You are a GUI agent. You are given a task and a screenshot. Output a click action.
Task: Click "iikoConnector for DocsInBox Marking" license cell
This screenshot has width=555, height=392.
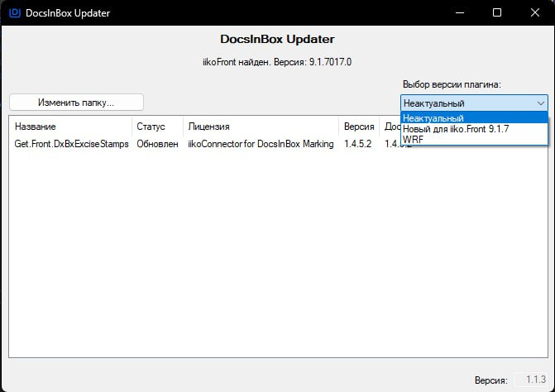(x=261, y=144)
